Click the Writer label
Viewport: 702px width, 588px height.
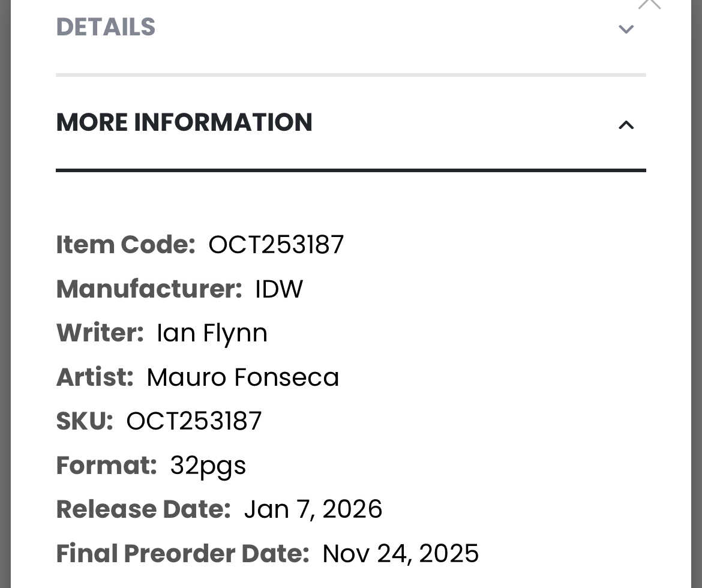click(100, 333)
